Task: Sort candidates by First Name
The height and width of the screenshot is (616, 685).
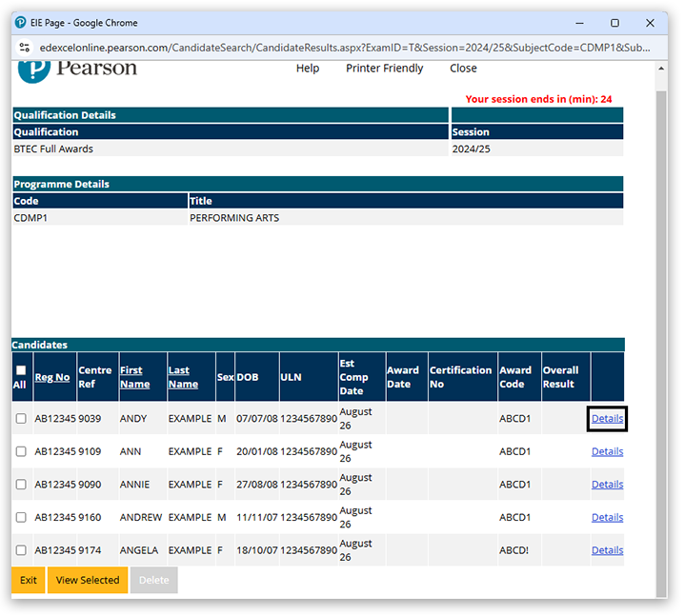Action: point(134,377)
